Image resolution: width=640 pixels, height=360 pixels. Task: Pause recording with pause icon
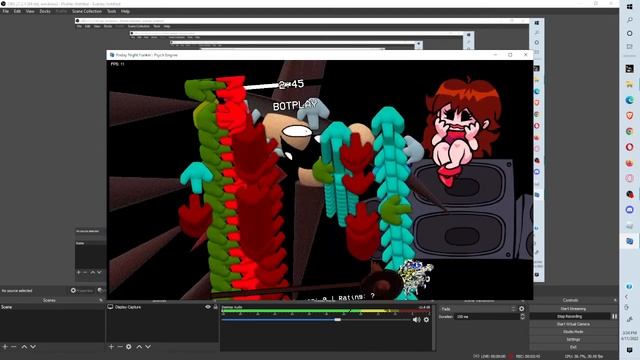pos(614,316)
